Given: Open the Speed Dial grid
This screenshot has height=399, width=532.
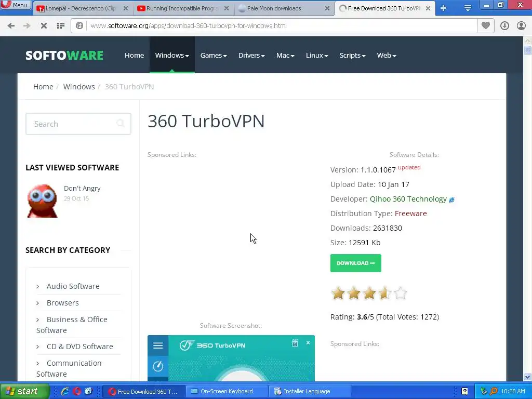Looking at the screenshot, I should click(61, 26).
